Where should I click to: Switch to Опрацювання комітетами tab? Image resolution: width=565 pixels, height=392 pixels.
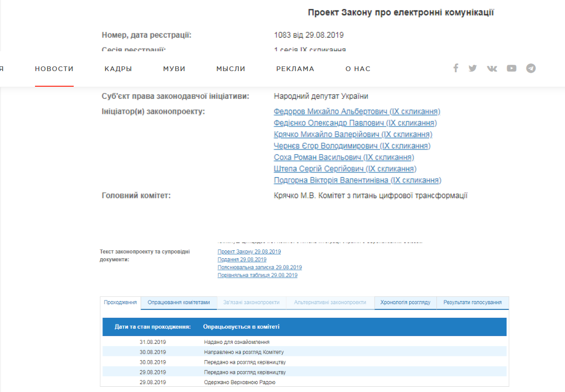179,302
